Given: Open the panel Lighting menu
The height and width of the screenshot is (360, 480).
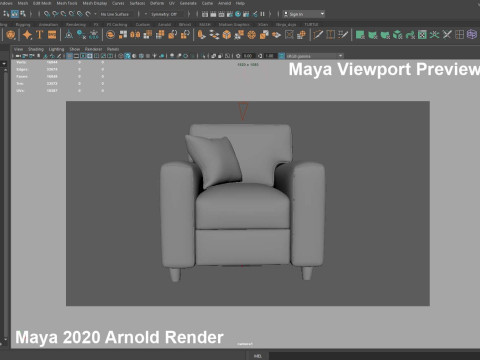Looking at the screenshot, I should click(56, 49).
